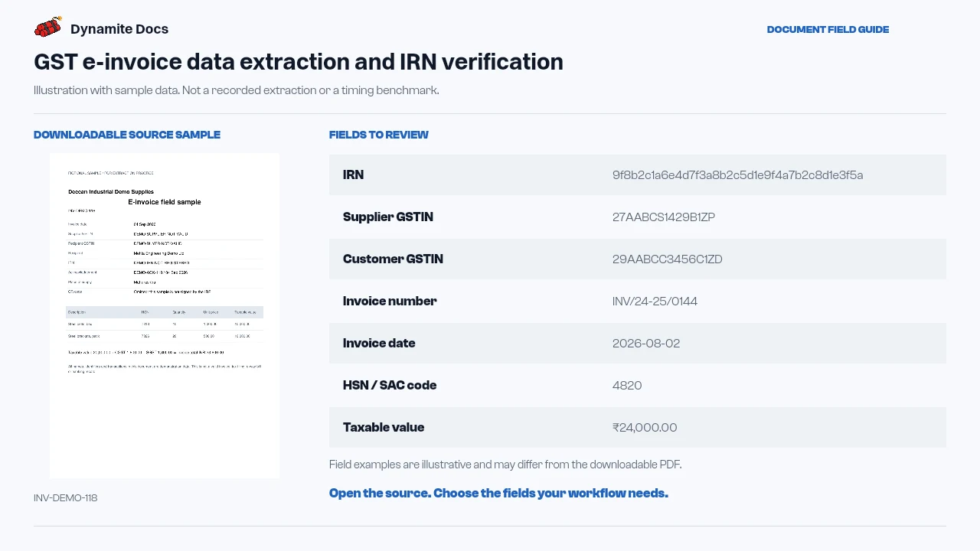
Task: Click the amount ₹24,000.00
Action: coord(645,428)
